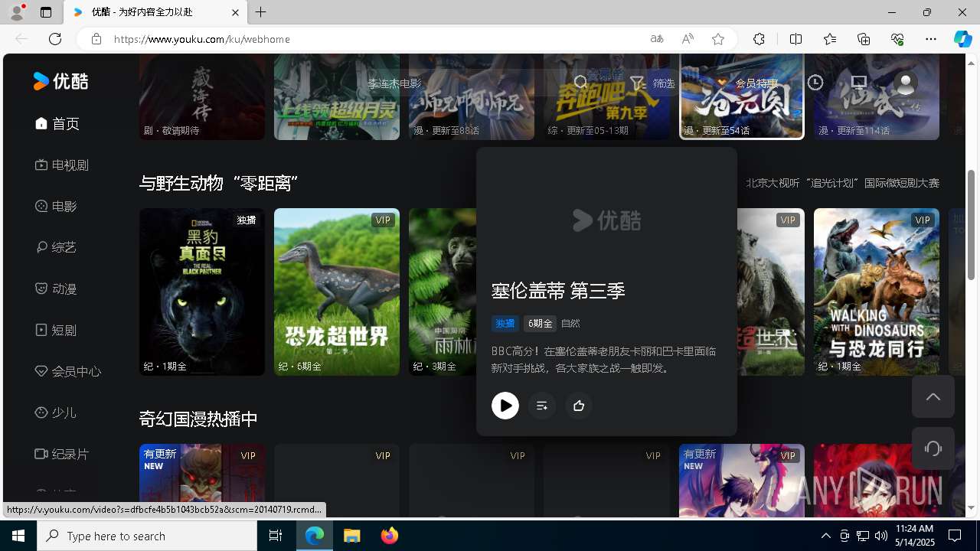The image size is (980, 551).
Task: Like 塞伦盖蒂 with thumbs-up icon
Action: (x=579, y=406)
